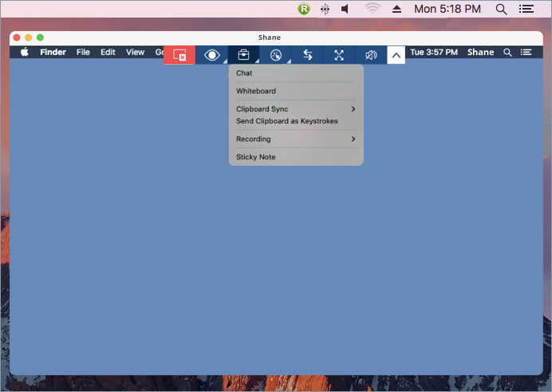Select Sticky Note menu entry
The height and width of the screenshot is (392, 552).
256,157
